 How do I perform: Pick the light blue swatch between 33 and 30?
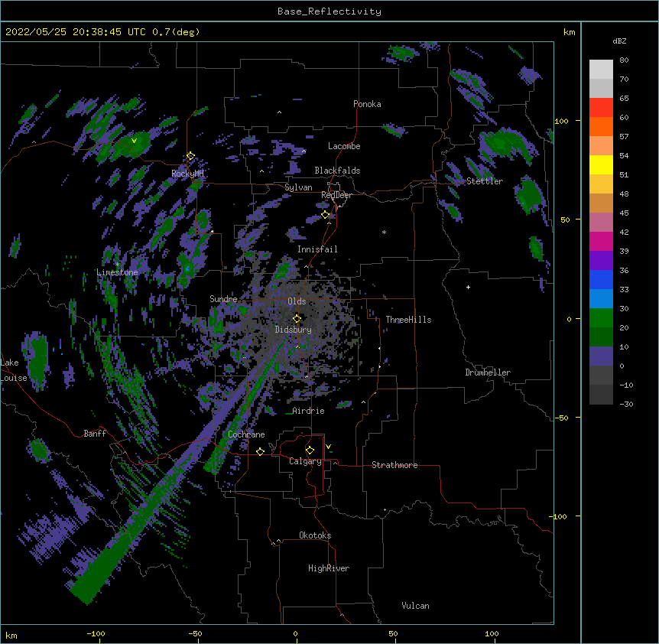pyautogui.click(x=601, y=298)
